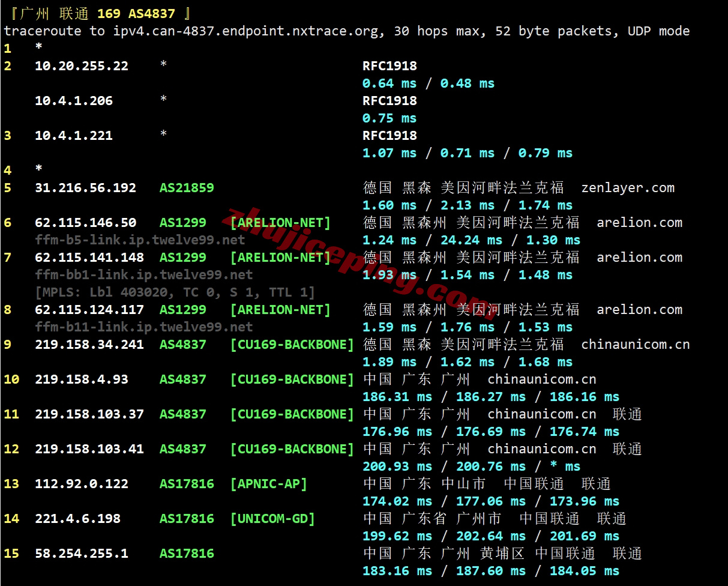The image size is (728, 586).
Task: Click latency 1.60 ms on hop 5
Action: 390,205
